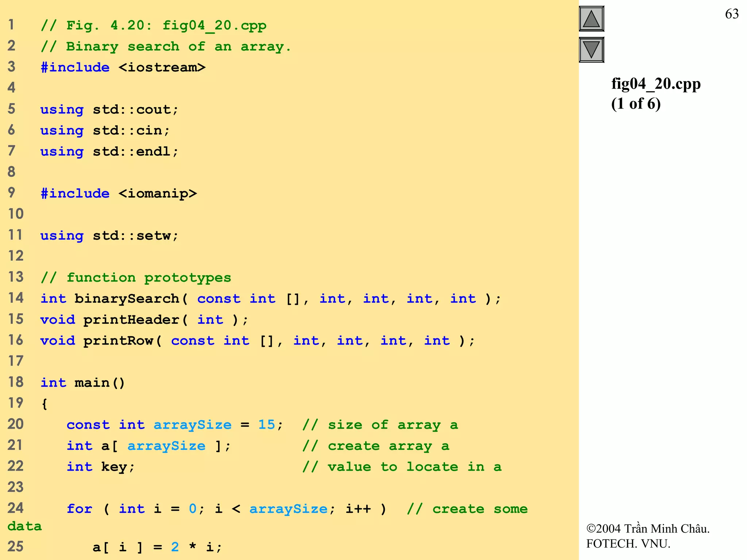Image resolution: width=747 pixels, height=560 pixels.
Task: Click the '(1 of 6)' page indicator
Action: 636,104
